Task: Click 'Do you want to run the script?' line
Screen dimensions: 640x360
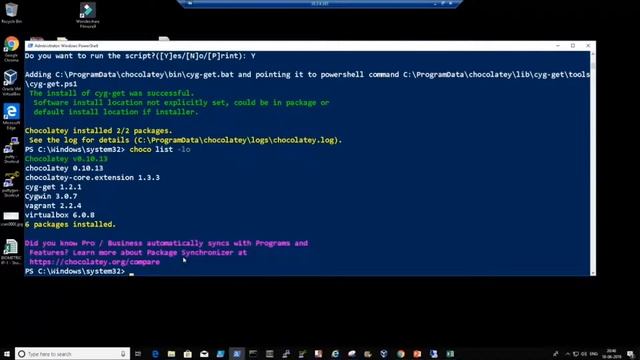Action: (x=140, y=56)
